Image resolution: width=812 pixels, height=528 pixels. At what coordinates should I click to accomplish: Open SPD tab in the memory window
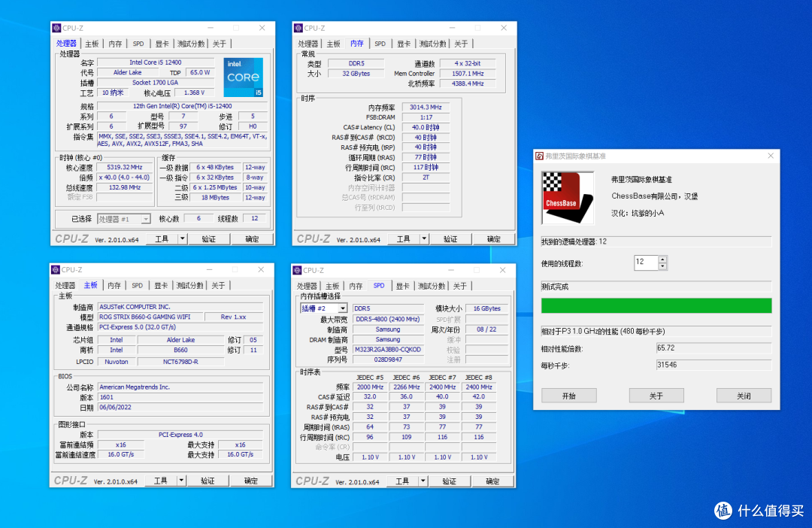point(380,44)
